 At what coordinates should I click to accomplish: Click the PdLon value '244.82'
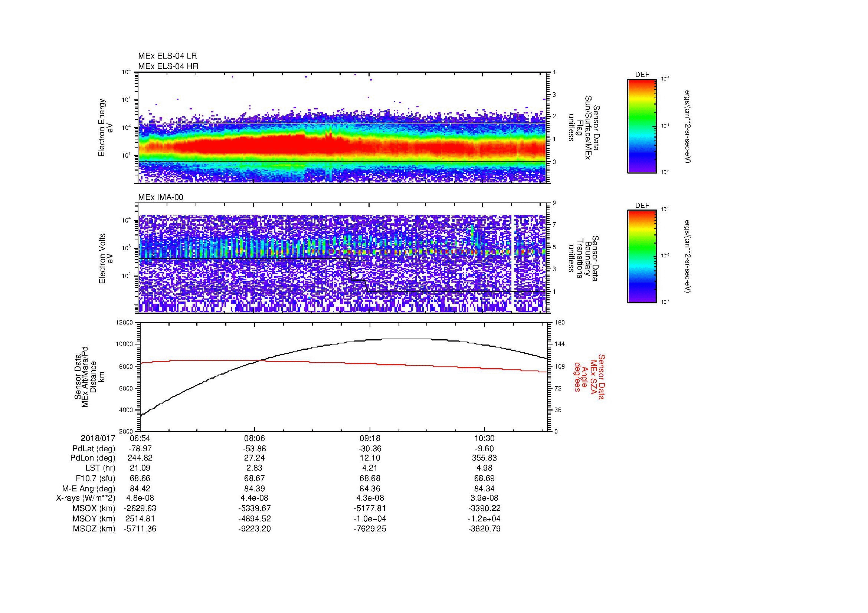tap(140, 458)
